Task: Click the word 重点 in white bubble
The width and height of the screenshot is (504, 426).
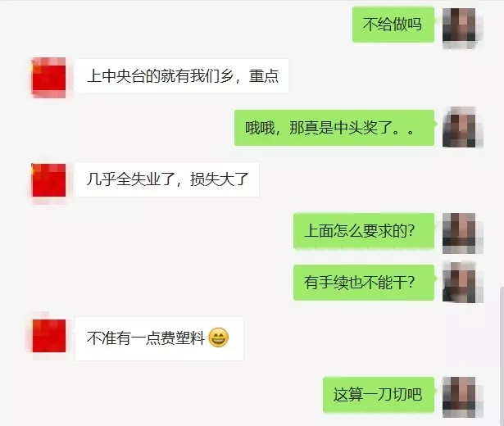Action: 264,76
